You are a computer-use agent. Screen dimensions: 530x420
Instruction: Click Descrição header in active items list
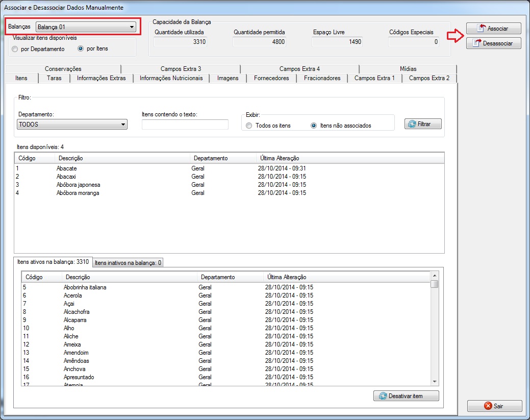tap(130, 277)
